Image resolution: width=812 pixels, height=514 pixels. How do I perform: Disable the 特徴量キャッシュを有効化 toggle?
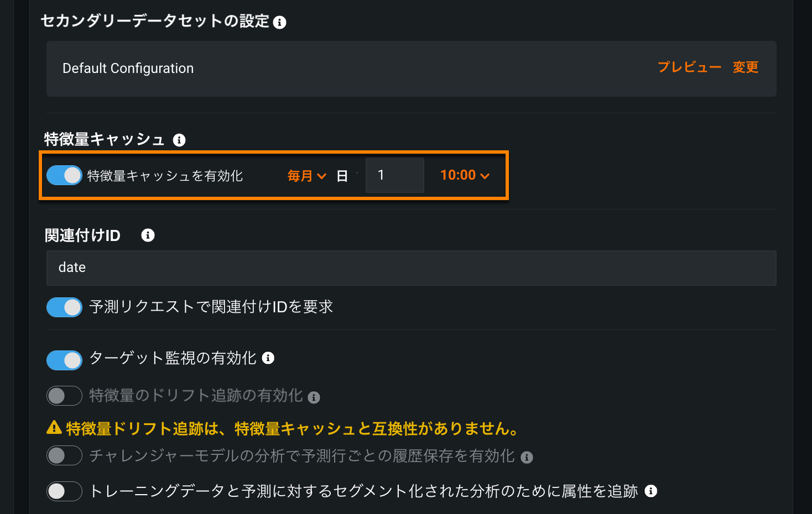click(x=64, y=176)
